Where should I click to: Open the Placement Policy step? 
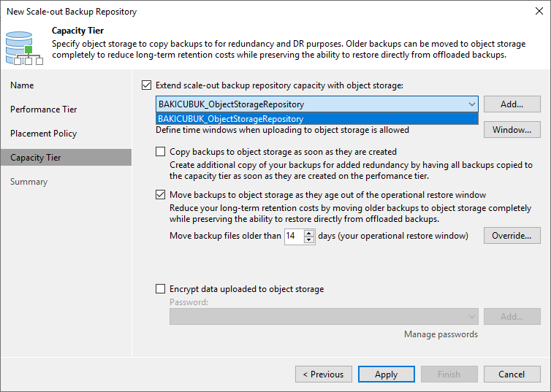click(43, 134)
